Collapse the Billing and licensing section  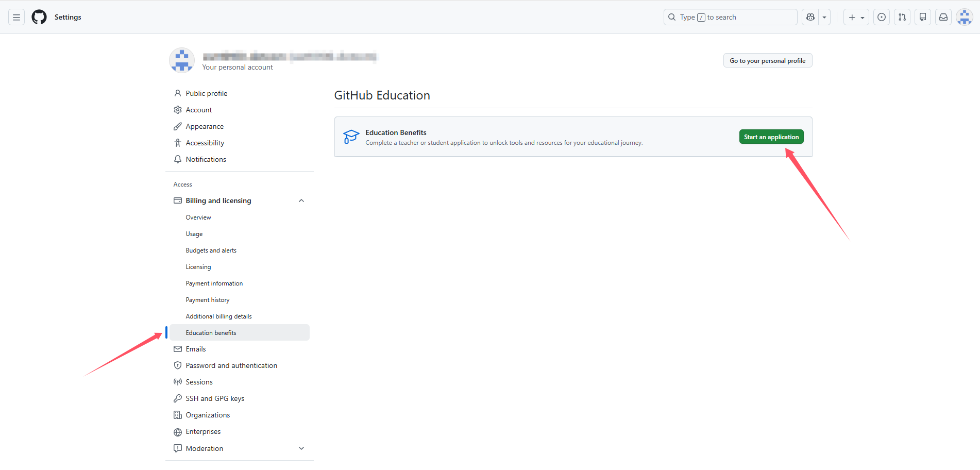[301, 200]
